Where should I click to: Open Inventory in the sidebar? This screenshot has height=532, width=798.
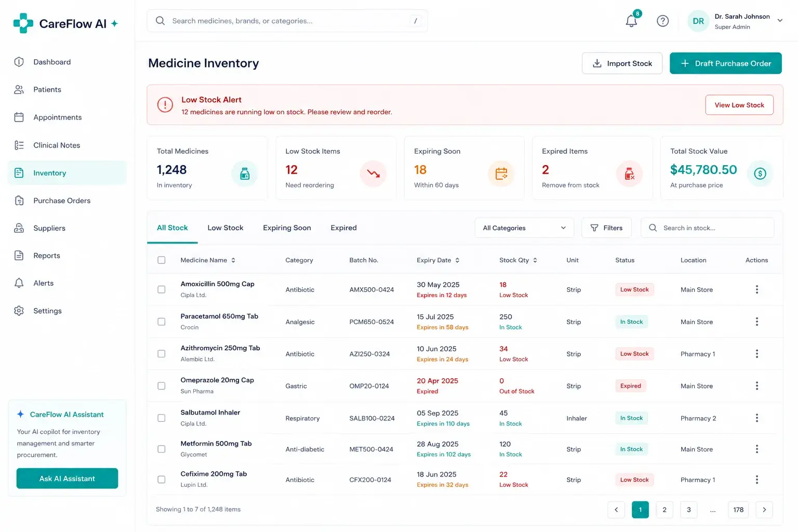[x=67, y=173]
